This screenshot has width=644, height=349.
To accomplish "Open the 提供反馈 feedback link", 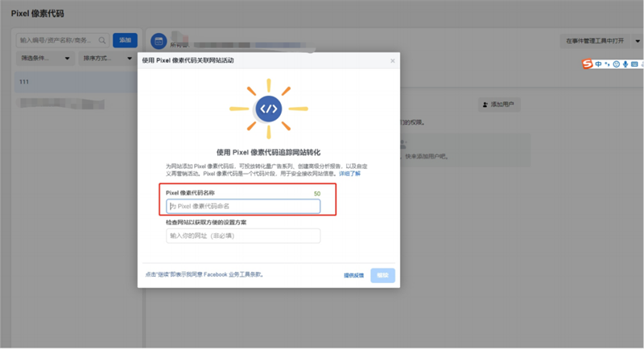I will [353, 275].
